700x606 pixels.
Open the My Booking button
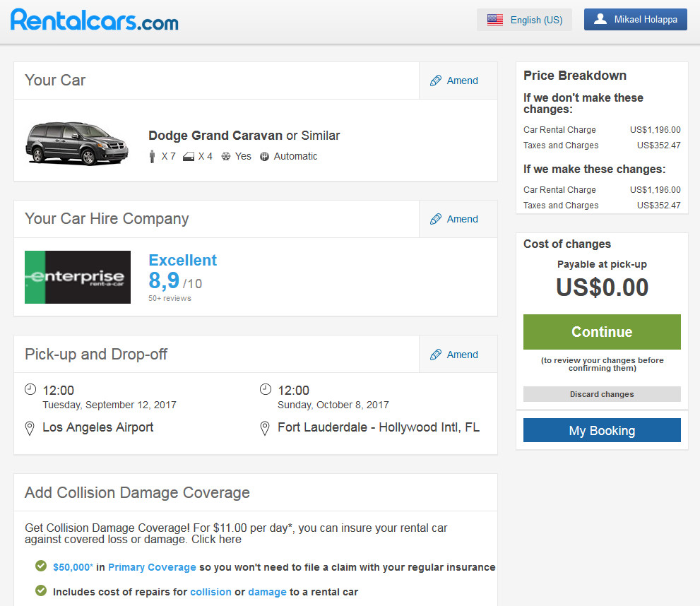[602, 431]
